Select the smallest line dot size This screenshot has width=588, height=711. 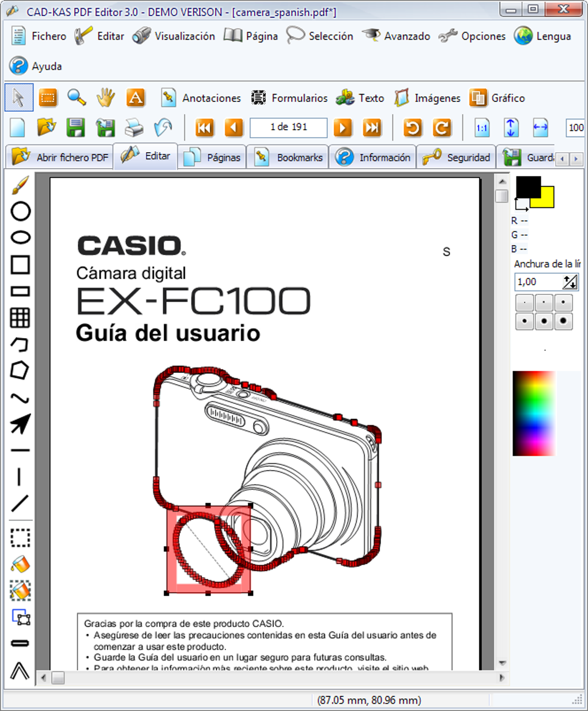coord(524,302)
